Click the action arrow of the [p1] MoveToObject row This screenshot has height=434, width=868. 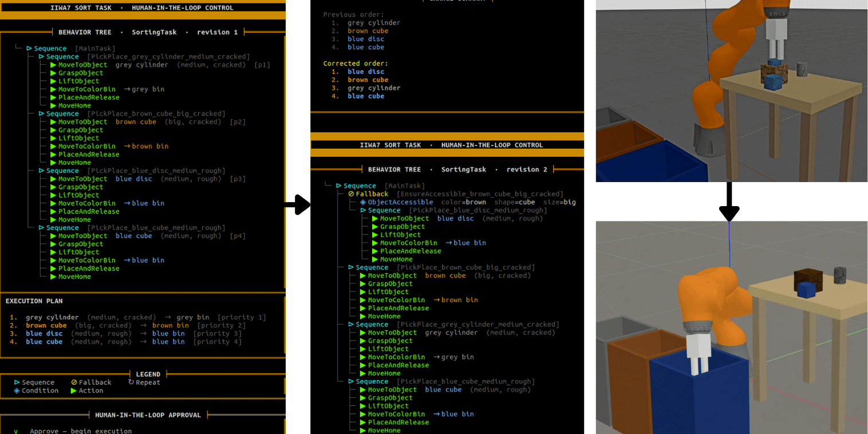tap(53, 65)
